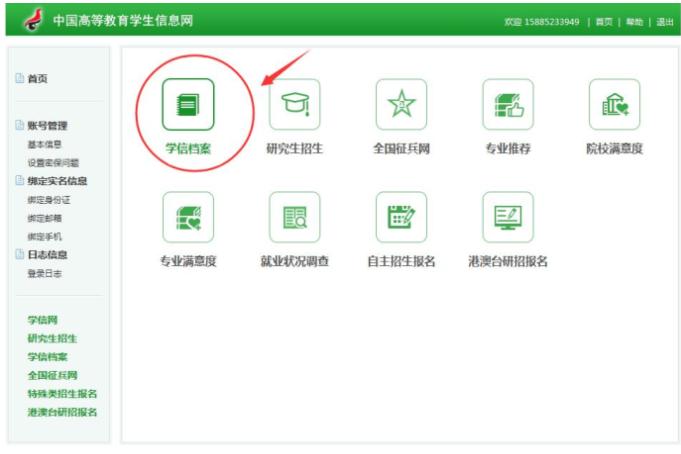
Task: Follow the green 学信网 sidebar link
Action: (43, 320)
